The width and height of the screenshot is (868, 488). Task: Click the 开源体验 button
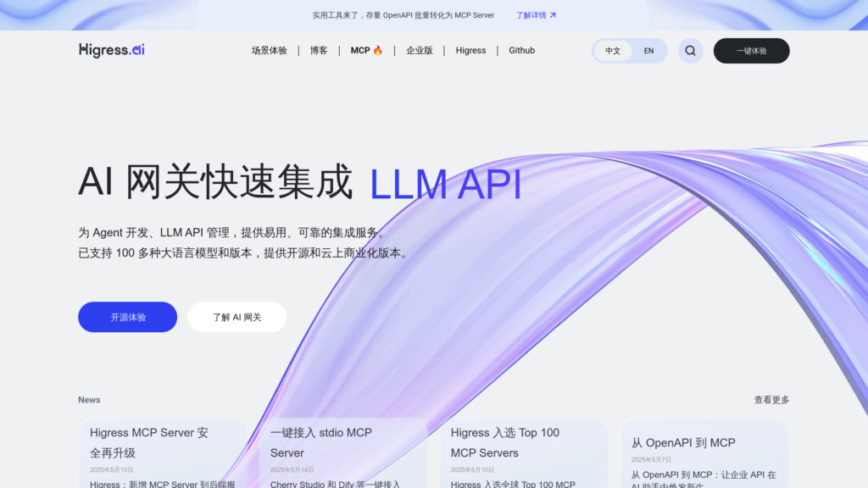click(x=127, y=316)
